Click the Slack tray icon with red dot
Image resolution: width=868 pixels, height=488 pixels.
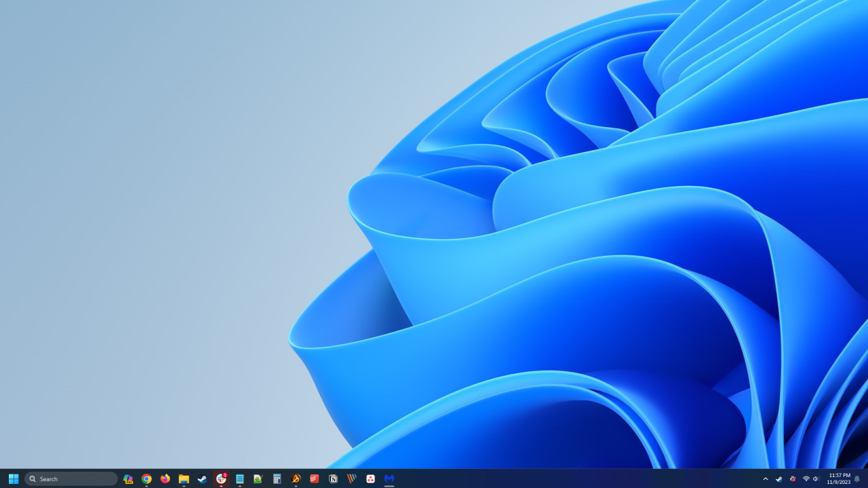(x=793, y=478)
